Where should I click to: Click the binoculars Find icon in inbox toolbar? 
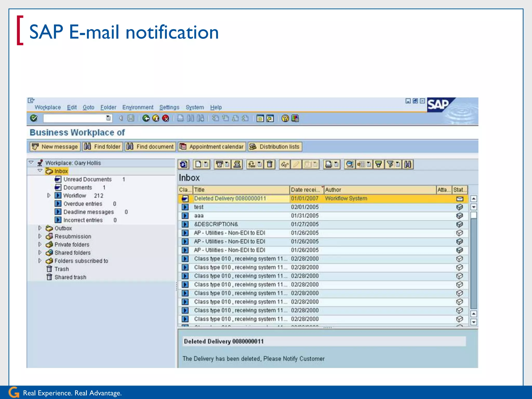point(408,164)
